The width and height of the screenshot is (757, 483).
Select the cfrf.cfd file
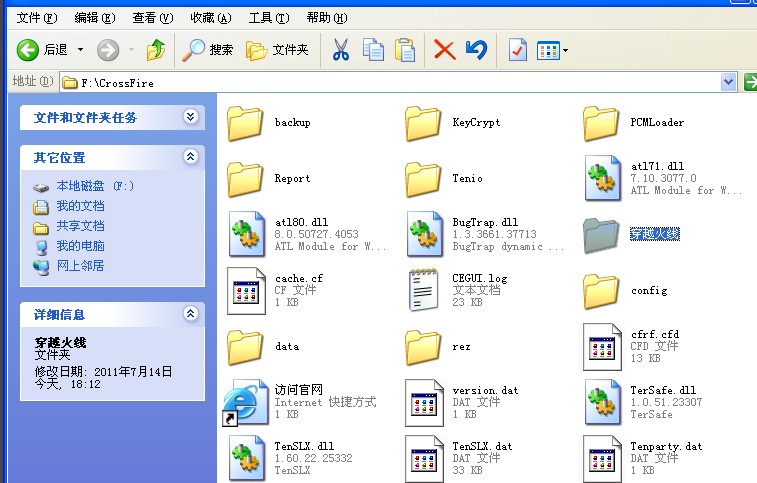(631, 346)
